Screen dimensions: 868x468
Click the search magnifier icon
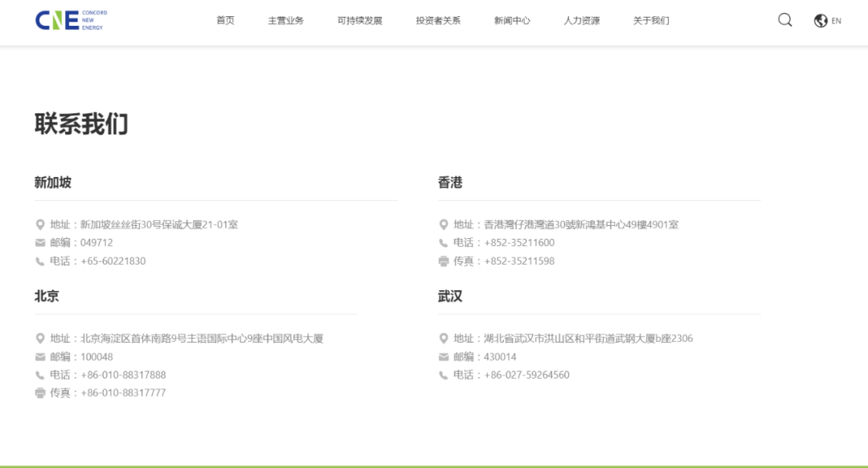point(784,20)
